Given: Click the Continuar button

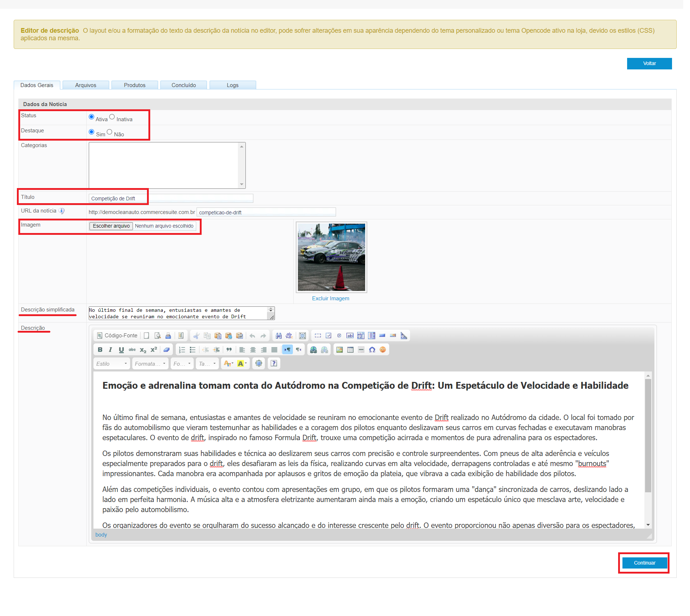Looking at the screenshot, I should (x=644, y=563).
